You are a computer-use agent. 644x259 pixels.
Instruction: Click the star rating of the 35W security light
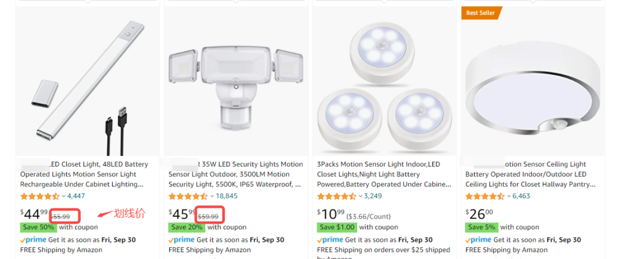(x=188, y=196)
